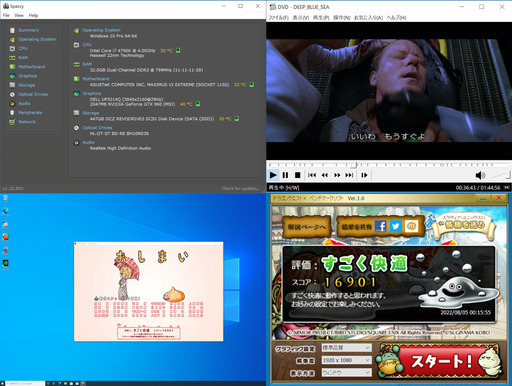Skip to previous chapter in DVD player
The height and width of the screenshot is (386, 512).
click(x=312, y=175)
